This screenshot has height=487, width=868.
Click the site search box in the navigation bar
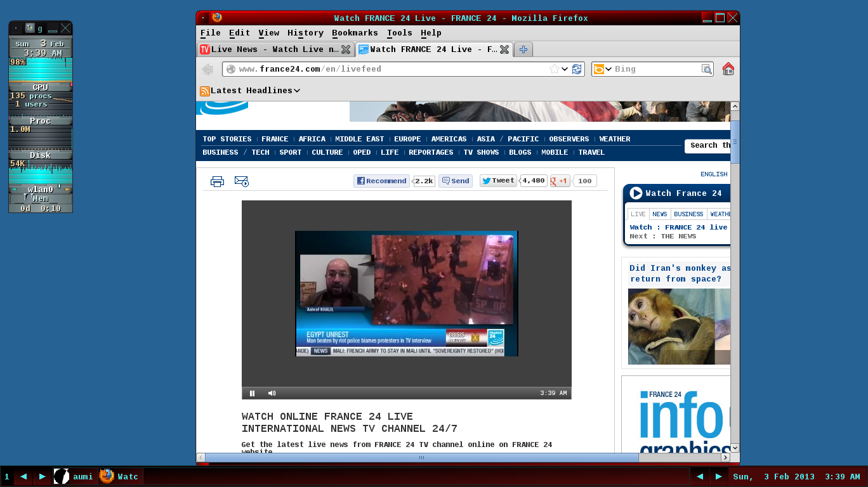point(707,146)
